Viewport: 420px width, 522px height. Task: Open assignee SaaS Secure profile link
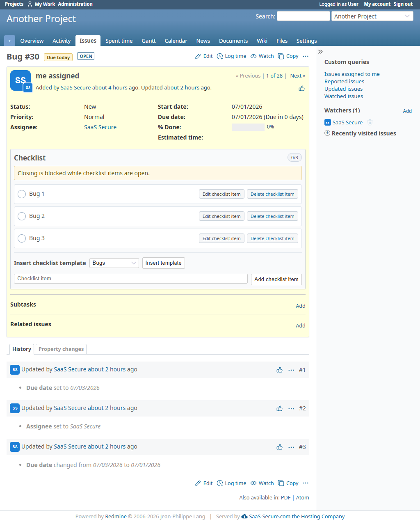[x=100, y=127]
